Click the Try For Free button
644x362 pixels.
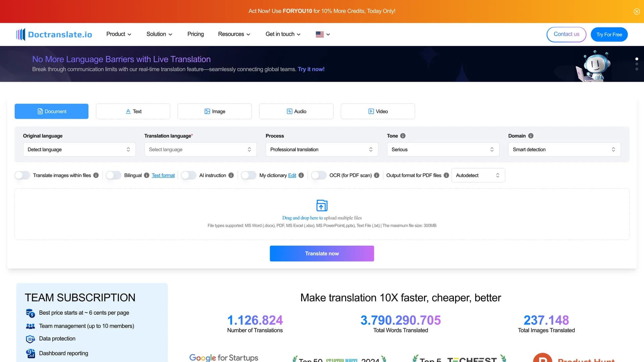[x=609, y=35]
